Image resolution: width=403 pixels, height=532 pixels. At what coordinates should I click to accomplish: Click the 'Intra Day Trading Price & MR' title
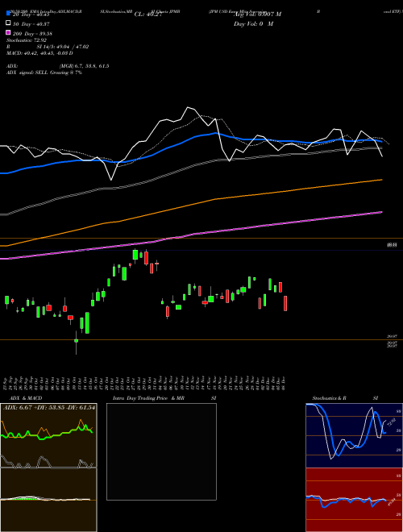pyautogui.click(x=148, y=398)
